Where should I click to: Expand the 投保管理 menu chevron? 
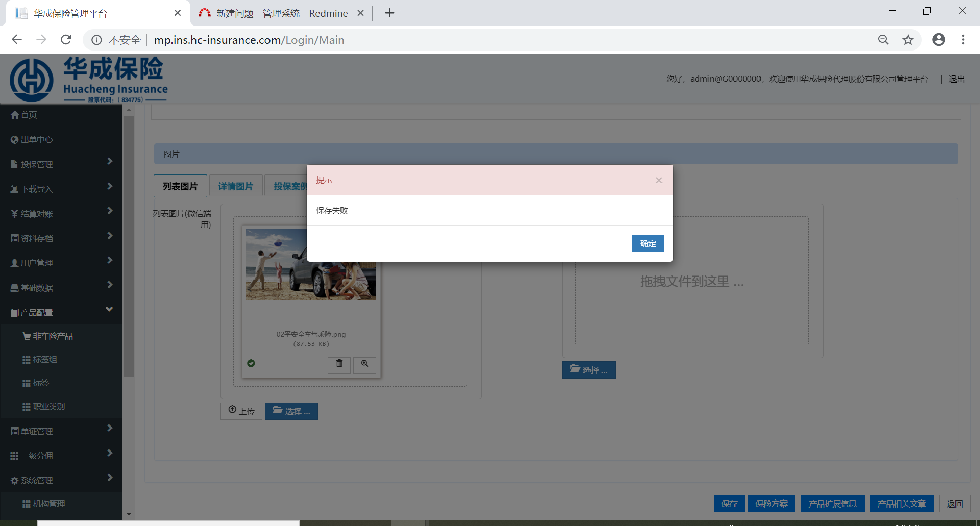click(109, 161)
